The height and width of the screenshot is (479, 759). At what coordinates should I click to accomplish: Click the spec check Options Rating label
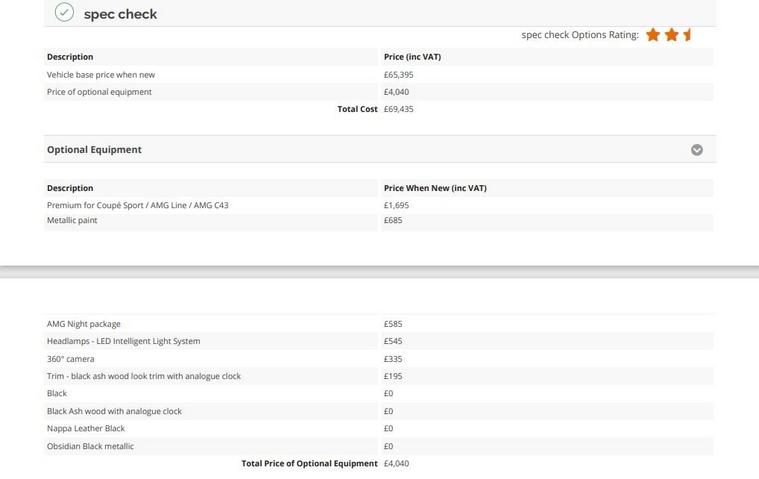580,35
